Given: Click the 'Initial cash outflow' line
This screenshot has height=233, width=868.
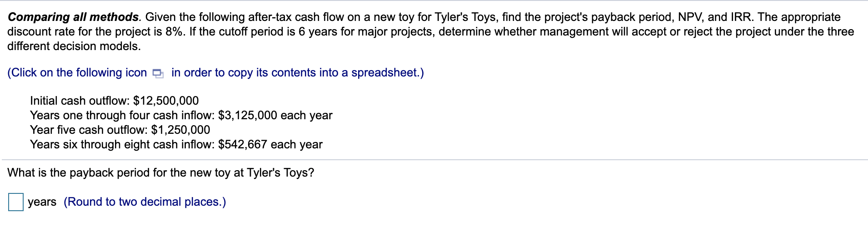Looking at the screenshot, I should (x=115, y=101).
